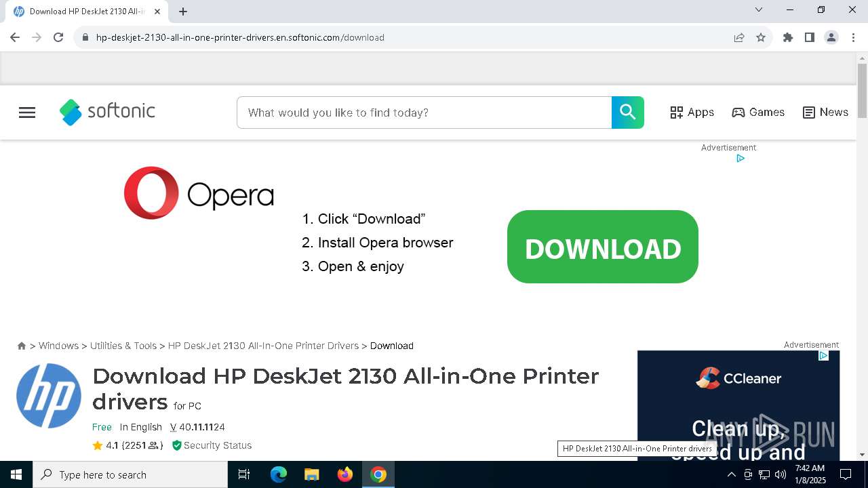868x488 pixels.
Task: Open the Softonic hamburger menu
Action: (27, 113)
